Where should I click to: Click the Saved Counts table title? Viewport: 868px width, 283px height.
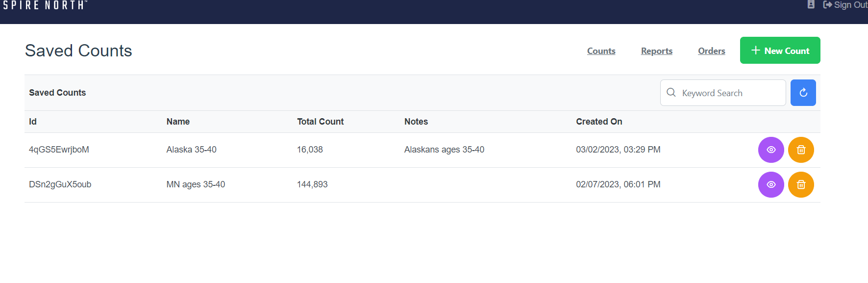click(x=57, y=93)
